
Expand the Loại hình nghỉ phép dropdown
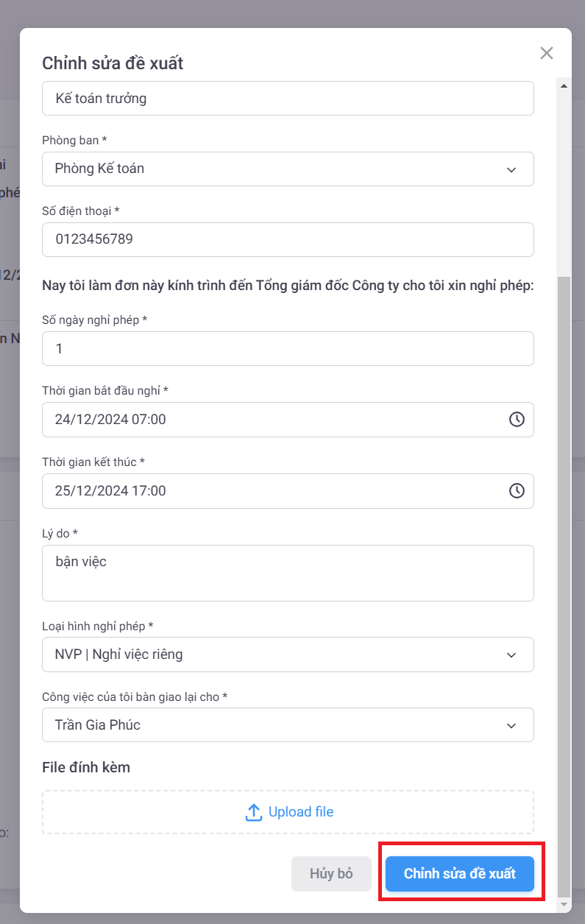[511, 655]
